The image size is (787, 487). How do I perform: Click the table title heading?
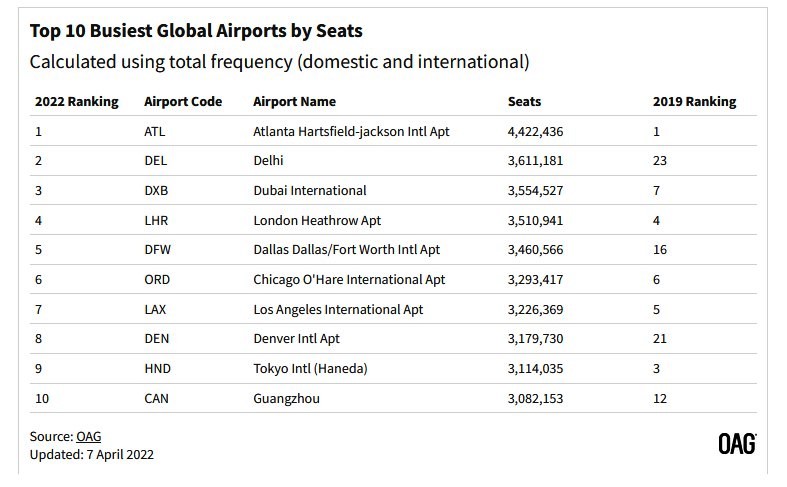click(x=196, y=31)
